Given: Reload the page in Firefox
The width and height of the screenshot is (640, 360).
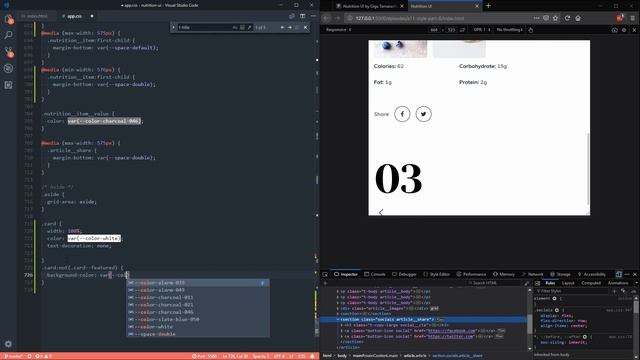Looking at the screenshot, I should 567,18.
